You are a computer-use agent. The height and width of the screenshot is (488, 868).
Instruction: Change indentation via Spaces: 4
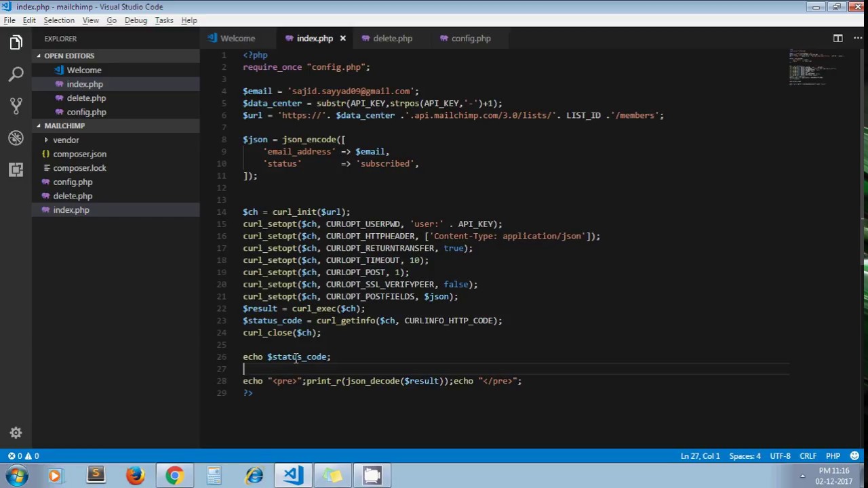point(745,456)
